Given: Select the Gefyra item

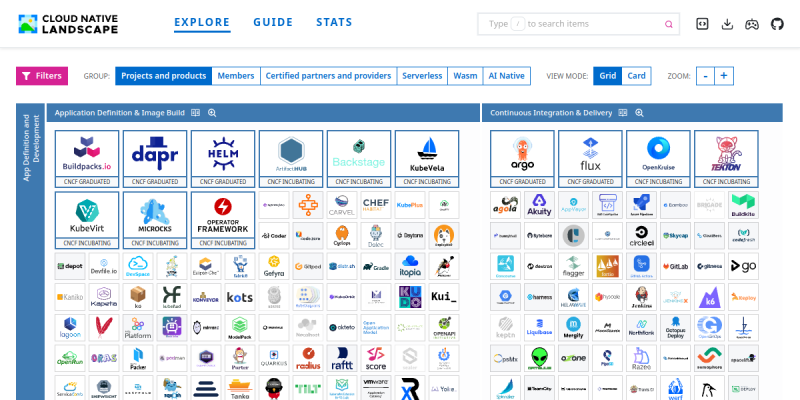Looking at the screenshot, I should coord(274,266).
